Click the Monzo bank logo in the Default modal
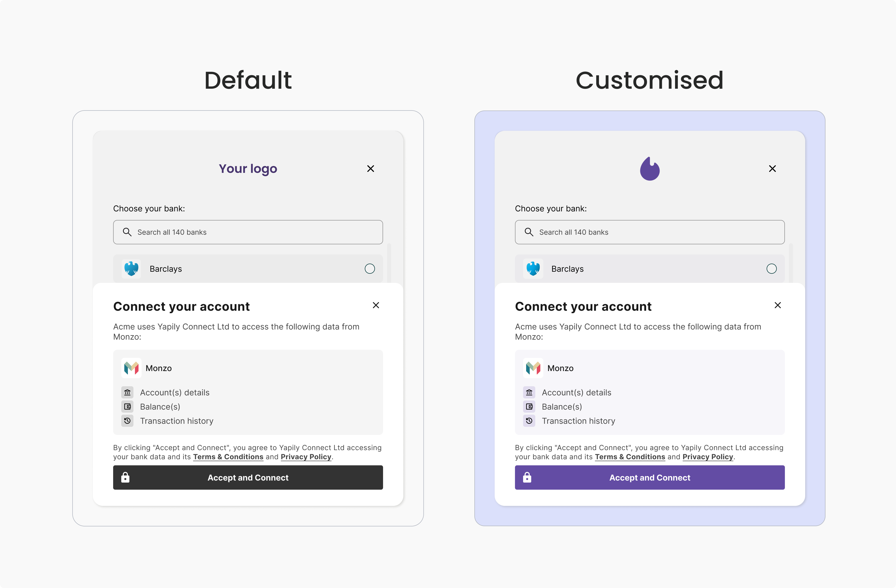 click(131, 368)
